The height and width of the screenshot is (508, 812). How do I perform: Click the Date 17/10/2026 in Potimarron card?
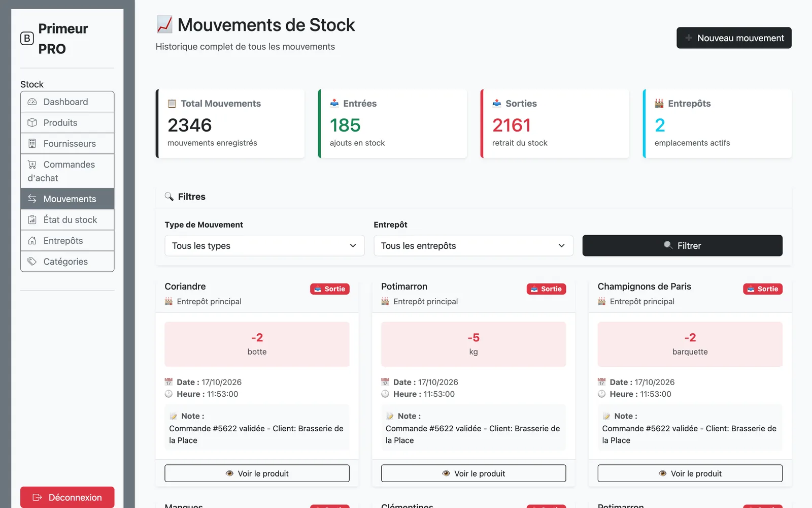tap(425, 382)
